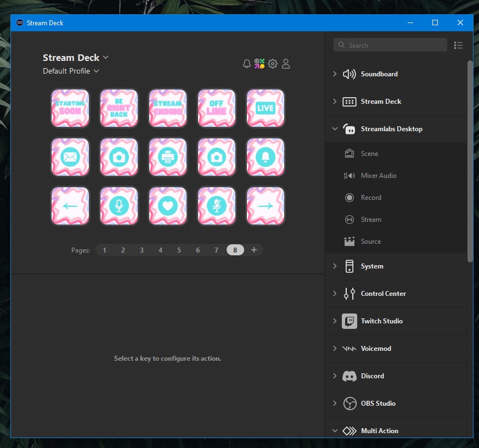View notifications via the bell icon
This screenshot has height=448, width=479.
click(x=247, y=64)
